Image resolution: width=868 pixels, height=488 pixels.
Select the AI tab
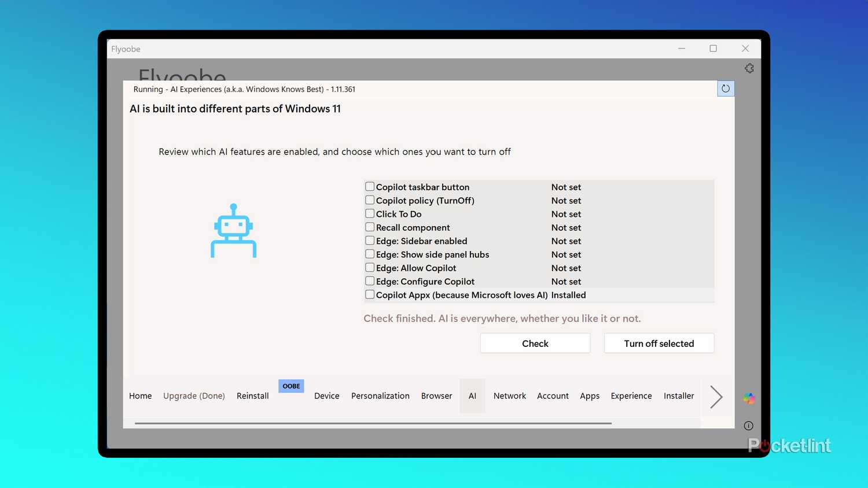pos(472,396)
